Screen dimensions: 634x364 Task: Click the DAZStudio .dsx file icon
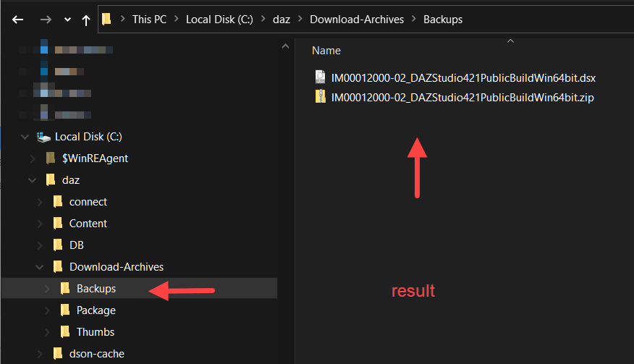[321, 77]
